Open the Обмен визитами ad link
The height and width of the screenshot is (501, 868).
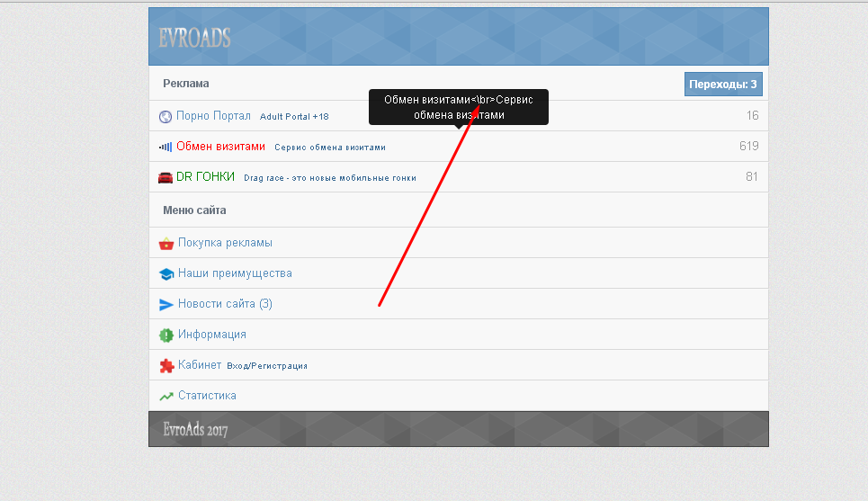coord(220,147)
